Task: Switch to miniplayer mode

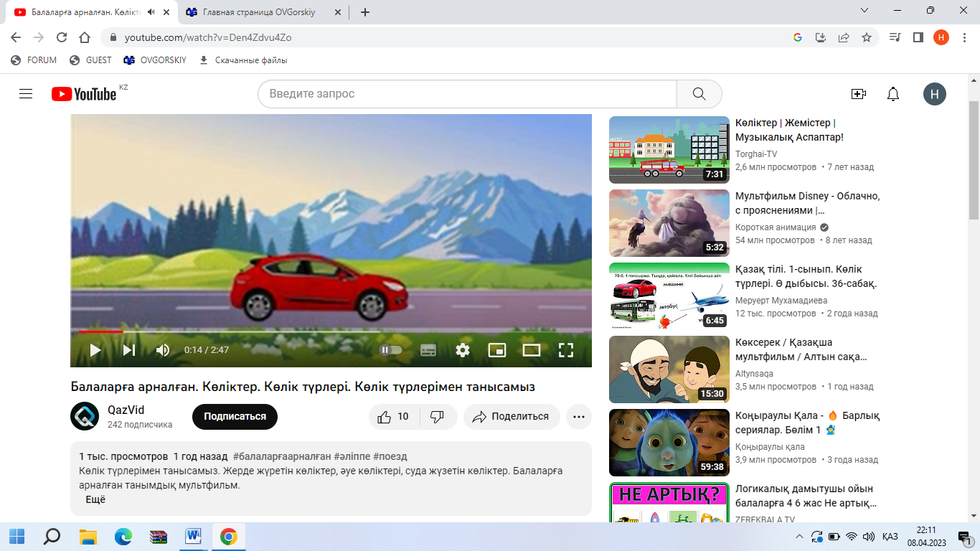Action: click(x=497, y=350)
